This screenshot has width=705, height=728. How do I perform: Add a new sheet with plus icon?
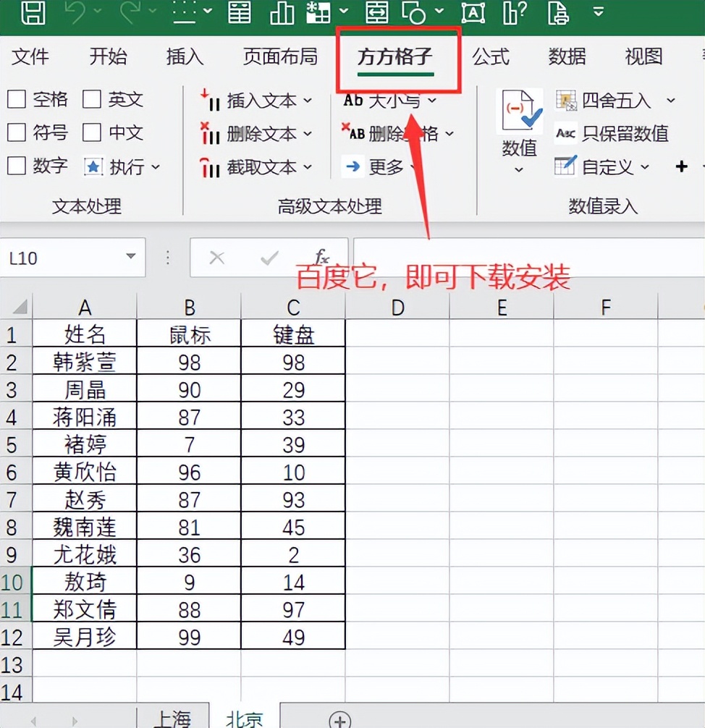point(339,719)
